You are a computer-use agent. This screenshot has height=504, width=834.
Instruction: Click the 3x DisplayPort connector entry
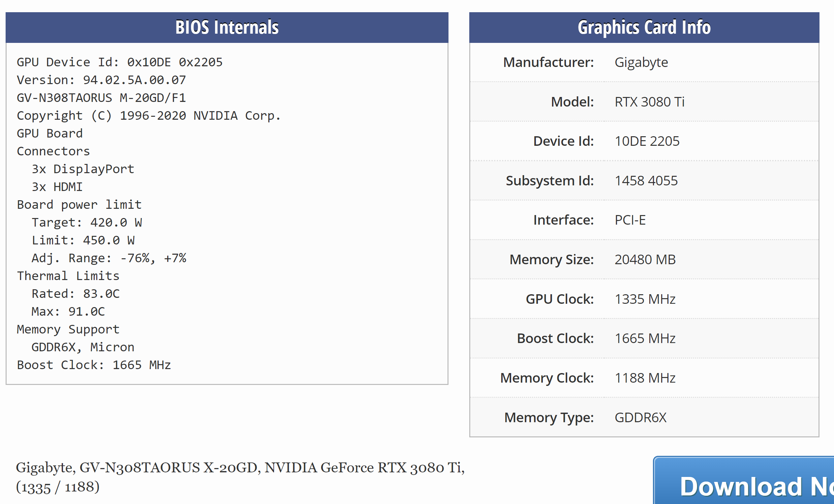pyautogui.click(x=83, y=169)
